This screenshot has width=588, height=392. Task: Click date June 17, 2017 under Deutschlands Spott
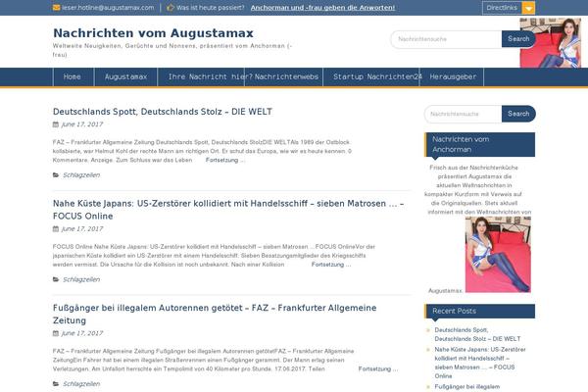pos(82,124)
